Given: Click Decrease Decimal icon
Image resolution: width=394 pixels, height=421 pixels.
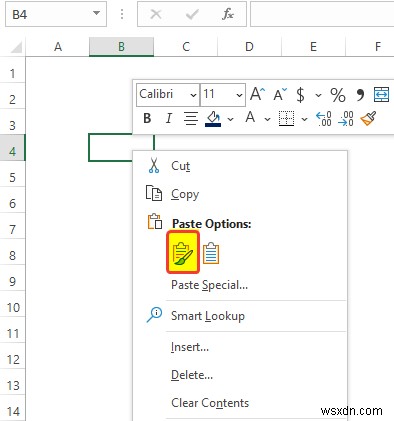Looking at the screenshot, I should [x=346, y=119].
